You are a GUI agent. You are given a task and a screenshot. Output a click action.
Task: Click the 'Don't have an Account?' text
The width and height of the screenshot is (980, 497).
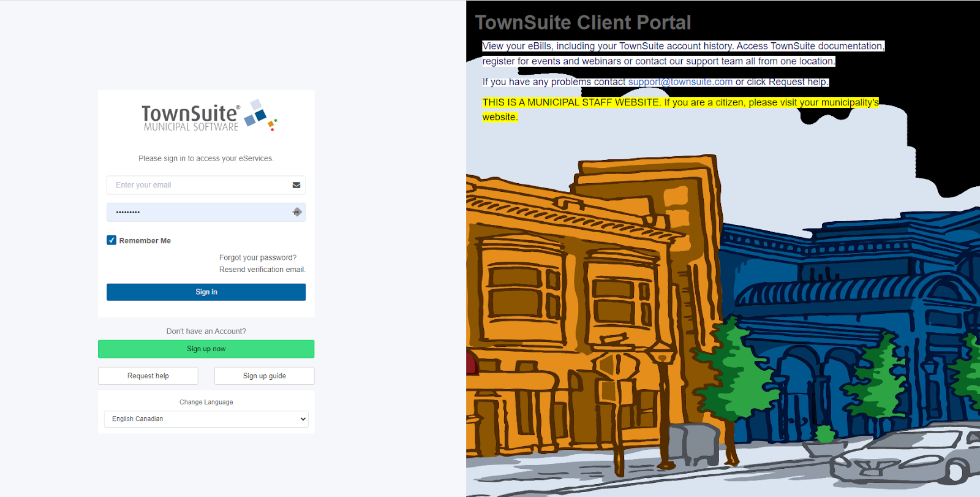[206, 332]
